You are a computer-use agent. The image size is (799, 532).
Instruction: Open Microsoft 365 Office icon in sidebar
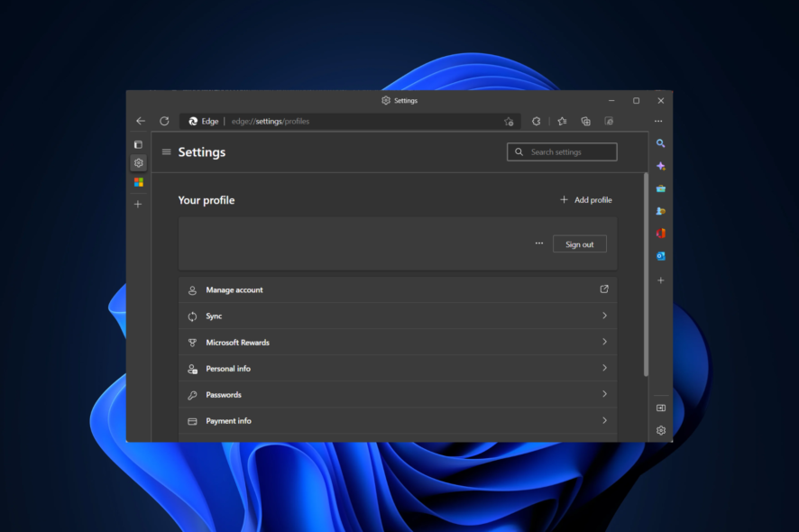click(661, 234)
